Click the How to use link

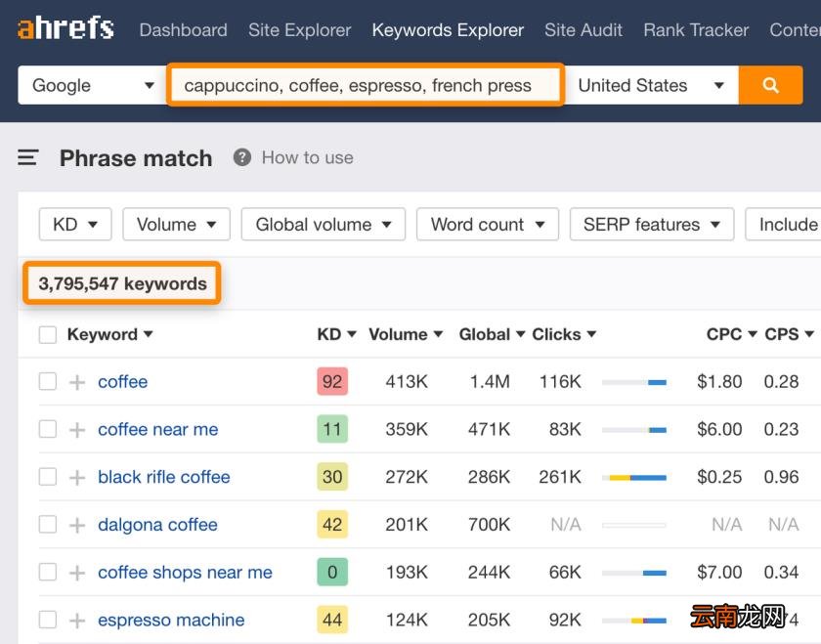click(307, 157)
